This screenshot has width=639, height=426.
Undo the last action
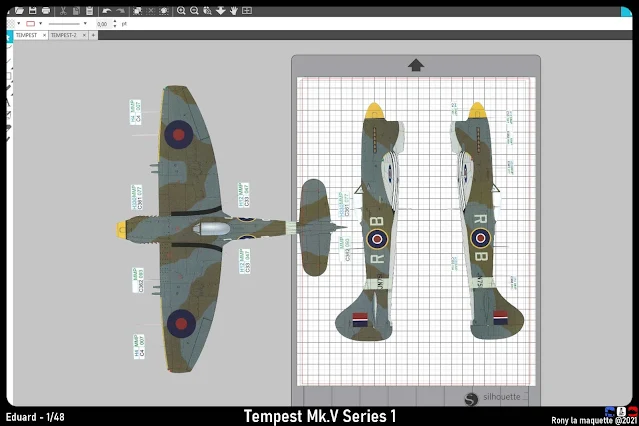click(x=107, y=11)
